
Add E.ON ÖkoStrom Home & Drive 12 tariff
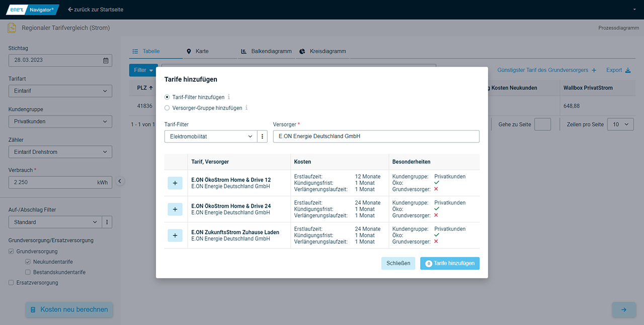click(x=175, y=183)
